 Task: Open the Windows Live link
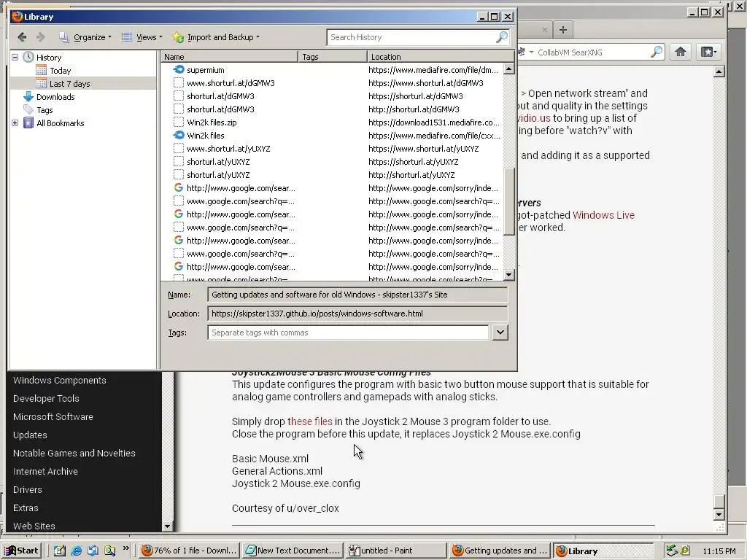click(x=603, y=215)
